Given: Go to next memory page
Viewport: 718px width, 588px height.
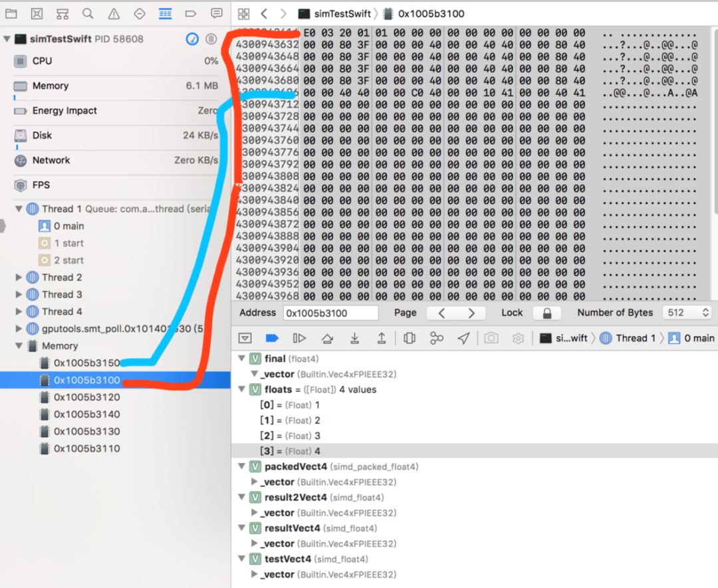Looking at the screenshot, I should pos(471,313).
